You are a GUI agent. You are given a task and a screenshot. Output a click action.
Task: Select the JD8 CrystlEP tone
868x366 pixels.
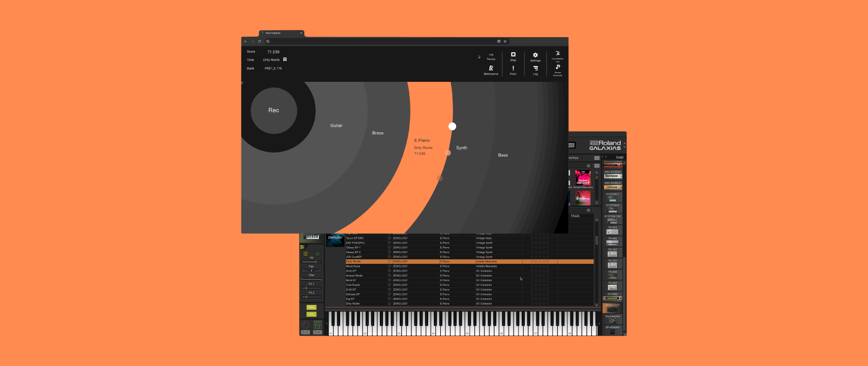pos(469,257)
